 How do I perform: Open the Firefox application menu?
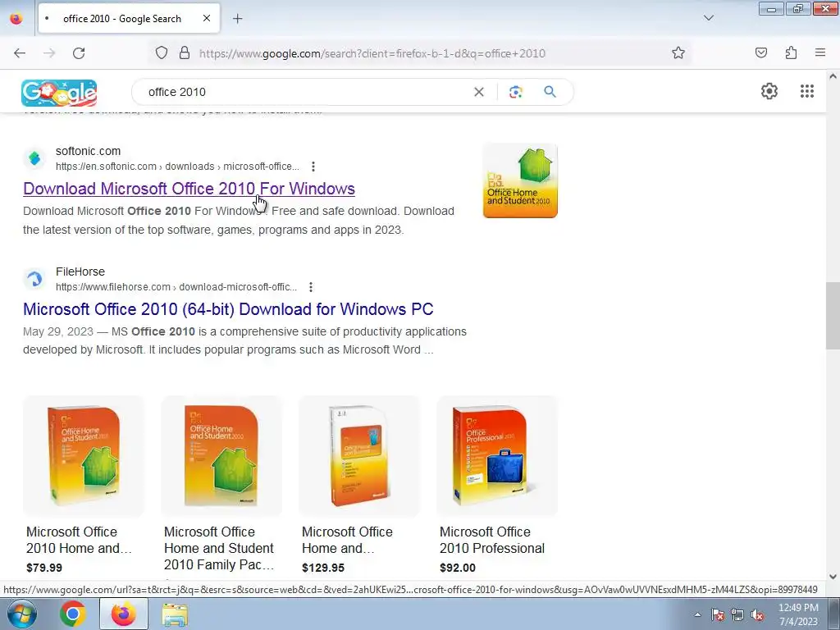point(820,52)
